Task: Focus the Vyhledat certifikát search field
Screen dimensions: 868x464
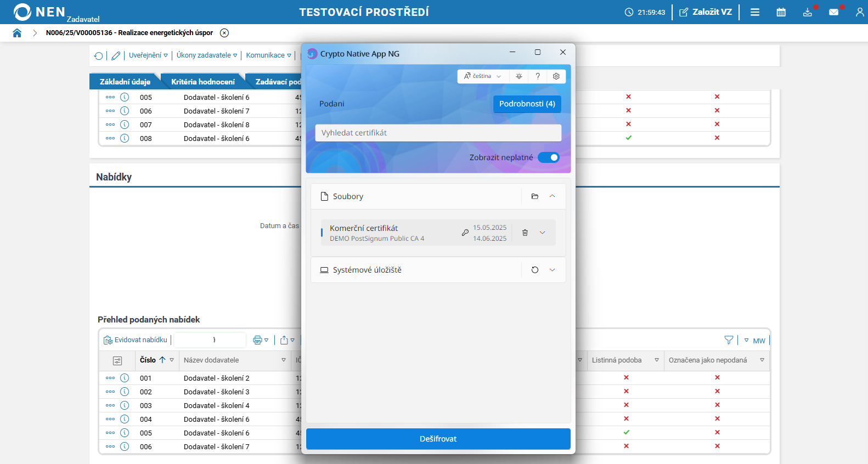Action: pos(438,133)
